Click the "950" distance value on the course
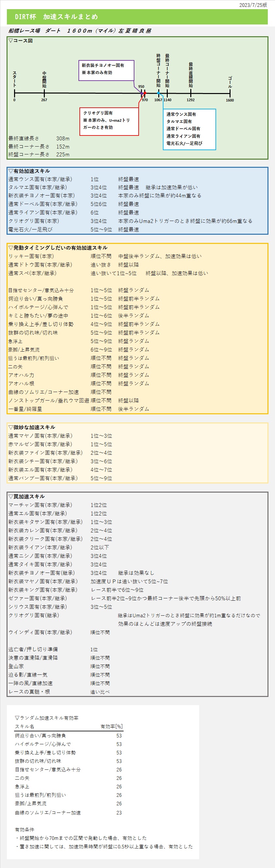The height and width of the screenshot is (868, 275). [141, 87]
